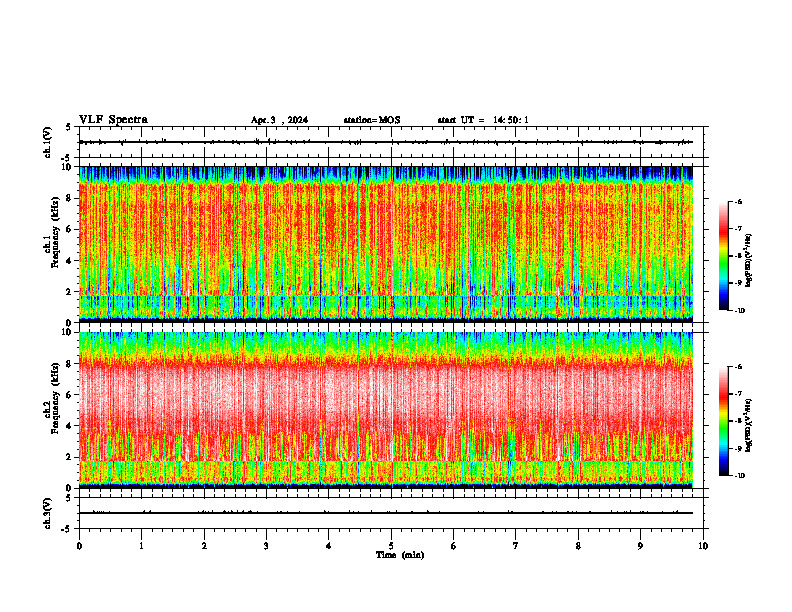Click the time axis tick label "3"
This screenshot has width=792, height=612.
[266, 546]
